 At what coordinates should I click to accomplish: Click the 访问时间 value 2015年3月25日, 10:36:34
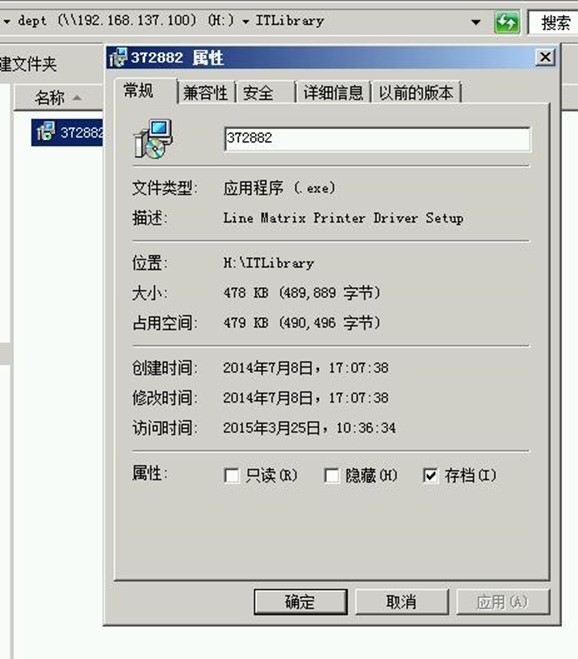point(309,428)
